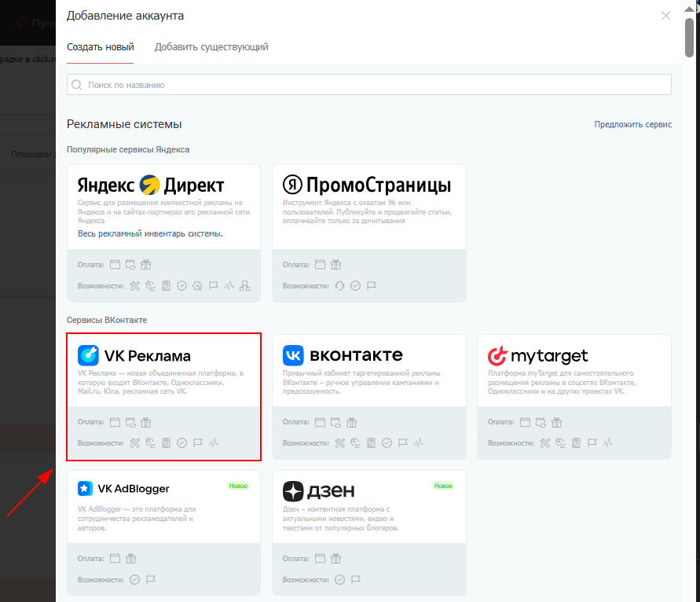
Task: Click the magnifier icon in the search field
Action: (77, 85)
